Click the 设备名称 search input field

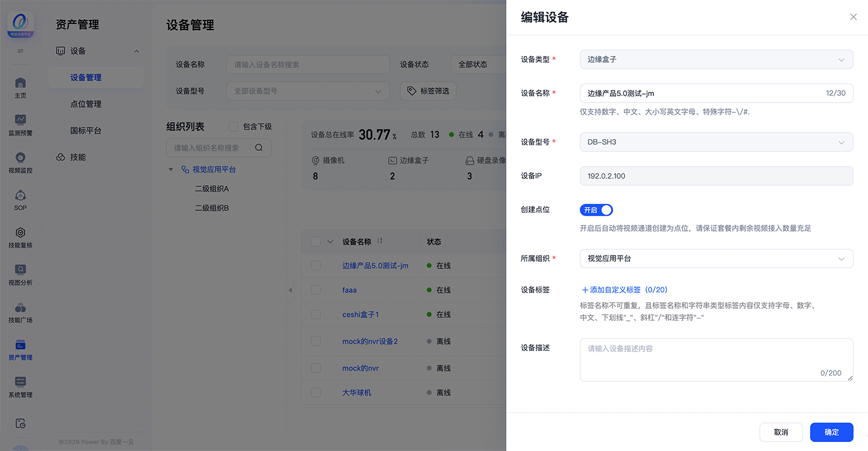[308, 65]
